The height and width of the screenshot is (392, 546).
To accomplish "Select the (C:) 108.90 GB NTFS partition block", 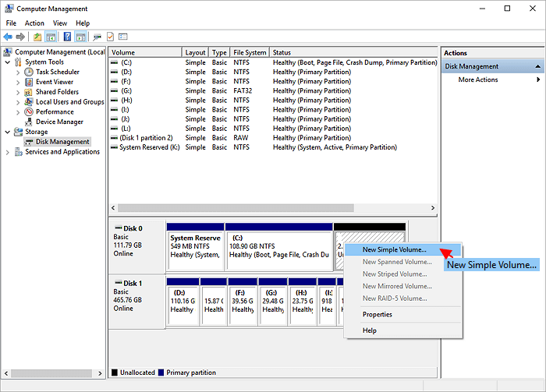I will point(278,246).
